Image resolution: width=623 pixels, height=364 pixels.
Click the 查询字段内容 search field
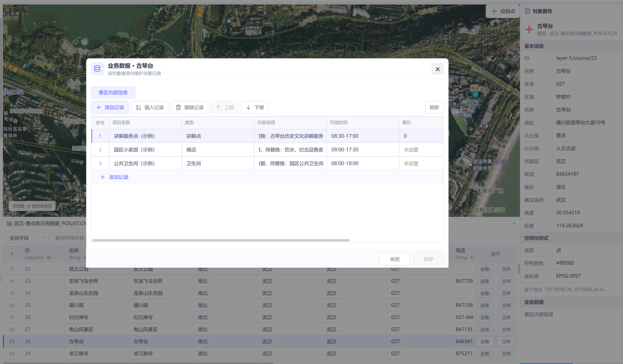(x=69, y=238)
